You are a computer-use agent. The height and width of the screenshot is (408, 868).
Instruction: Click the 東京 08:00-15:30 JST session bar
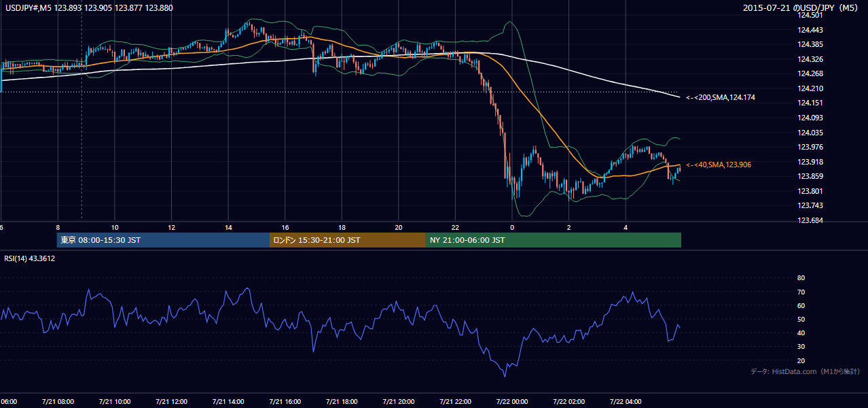tap(163, 240)
